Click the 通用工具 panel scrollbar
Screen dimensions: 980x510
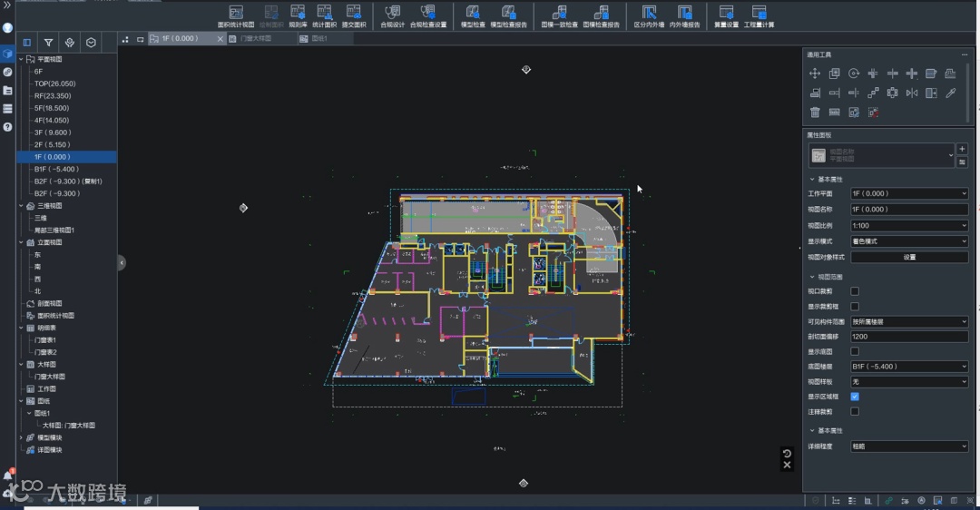coord(970,93)
